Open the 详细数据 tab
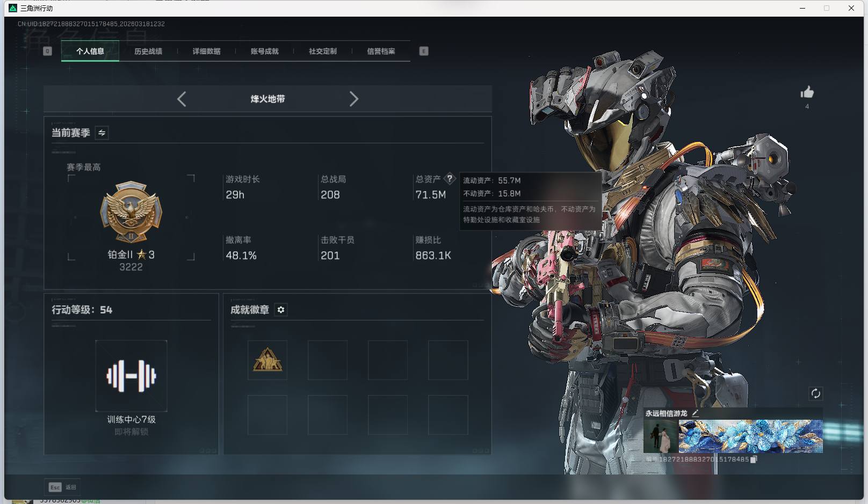This screenshot has height=504, width=868. tap(206, 51)
